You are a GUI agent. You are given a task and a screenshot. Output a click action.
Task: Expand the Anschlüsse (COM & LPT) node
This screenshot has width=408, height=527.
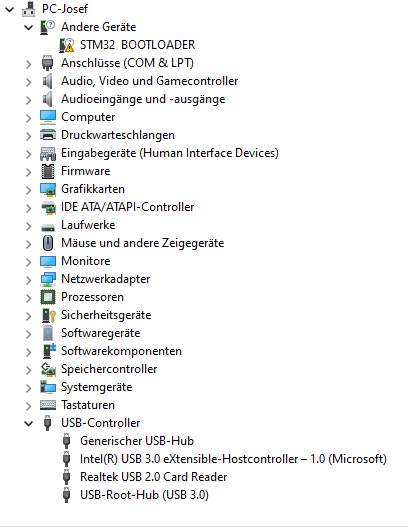[29, 64]
